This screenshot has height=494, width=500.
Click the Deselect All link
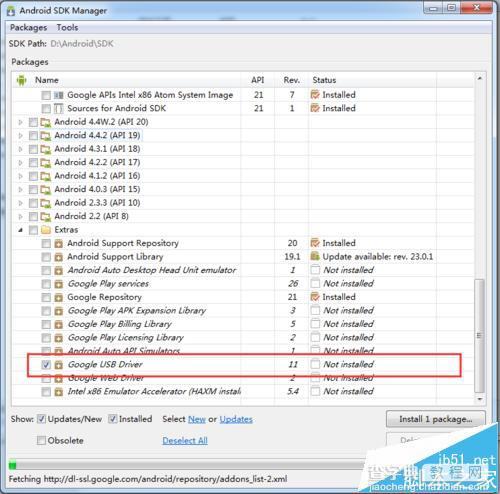tap(185, 441)
